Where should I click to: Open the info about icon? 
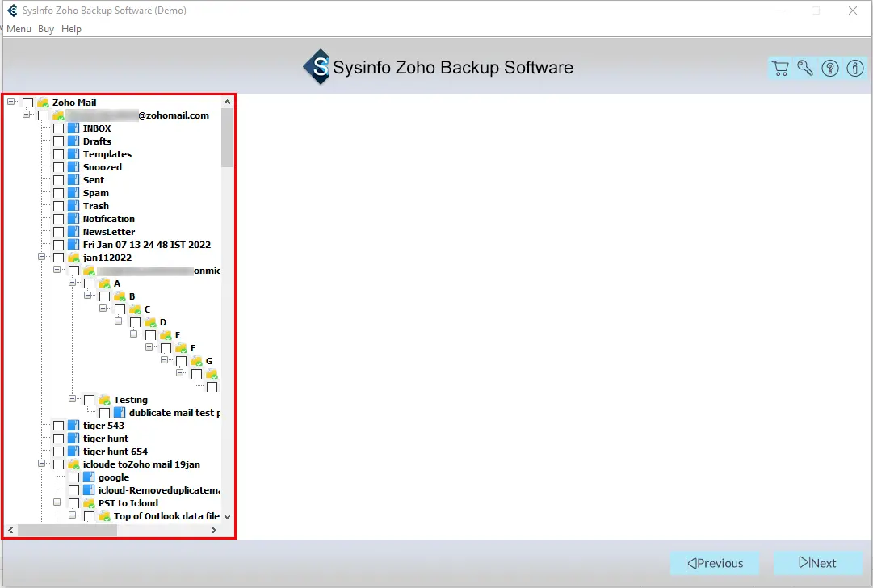point(855,68)
